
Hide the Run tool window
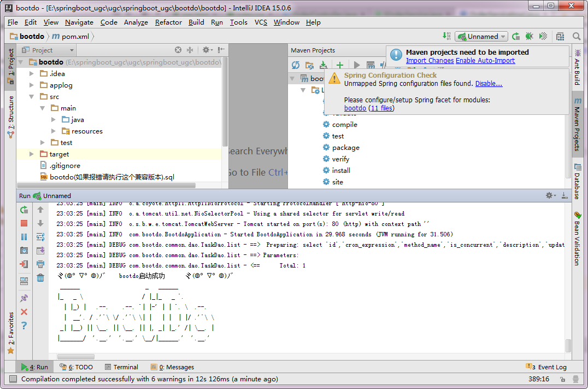point(565,195)
